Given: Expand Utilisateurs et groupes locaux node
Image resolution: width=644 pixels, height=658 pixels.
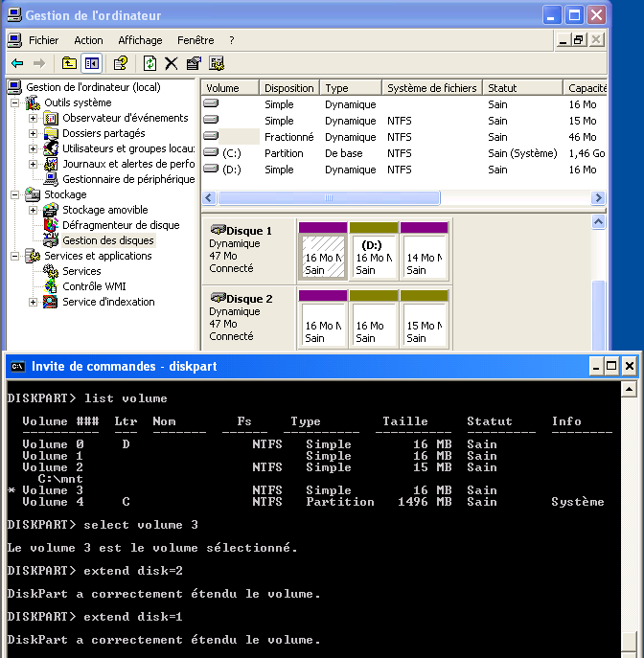Looking at the screenshot, I should pyautogui.click(x=34, y=148).
